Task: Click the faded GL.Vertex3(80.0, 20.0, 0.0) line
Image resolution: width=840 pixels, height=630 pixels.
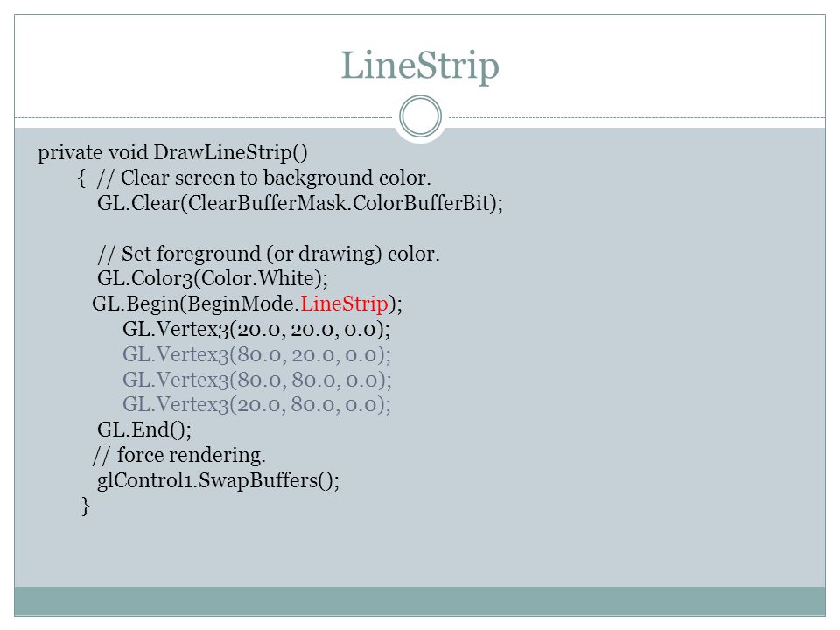Action: [x=257, y=354]
